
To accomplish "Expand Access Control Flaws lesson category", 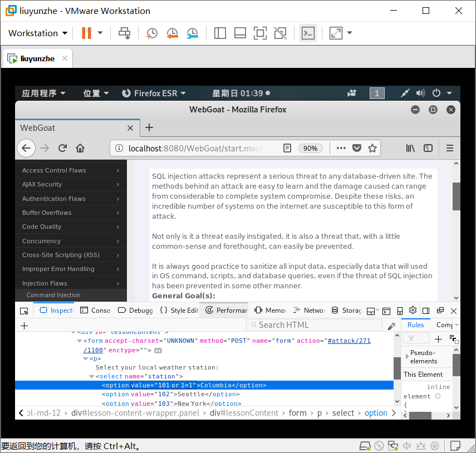I will tap(71, 170).
